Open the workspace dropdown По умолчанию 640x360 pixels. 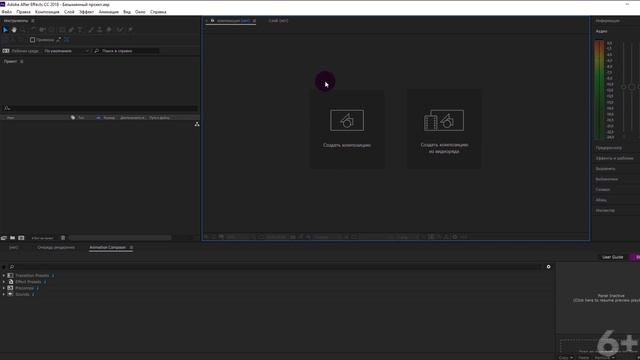(x=66, y=51)
